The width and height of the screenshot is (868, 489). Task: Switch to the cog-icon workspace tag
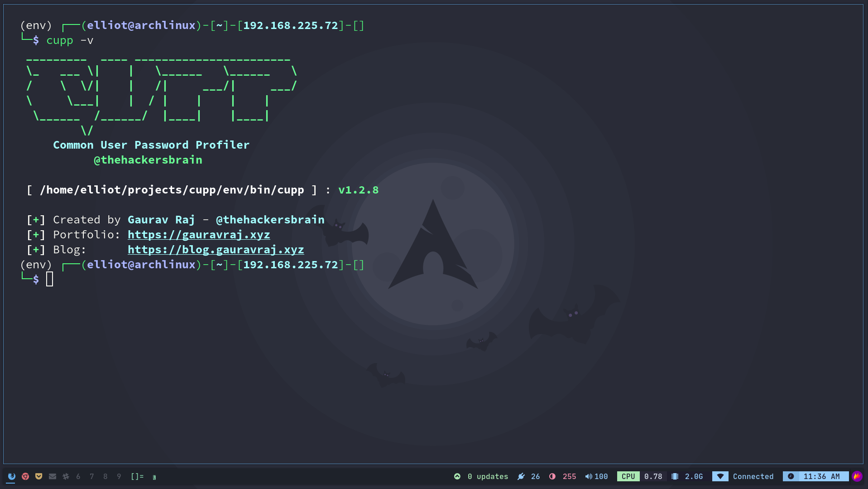tap(66, 476)
